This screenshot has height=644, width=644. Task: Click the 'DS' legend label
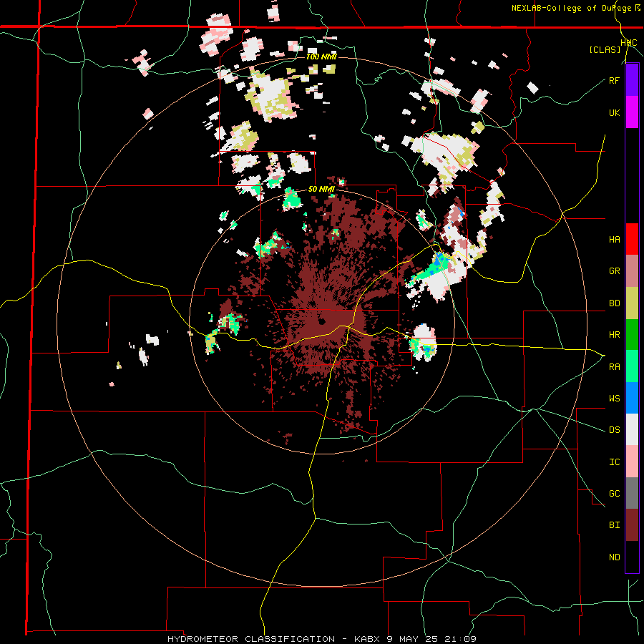(x=614, y=430)
